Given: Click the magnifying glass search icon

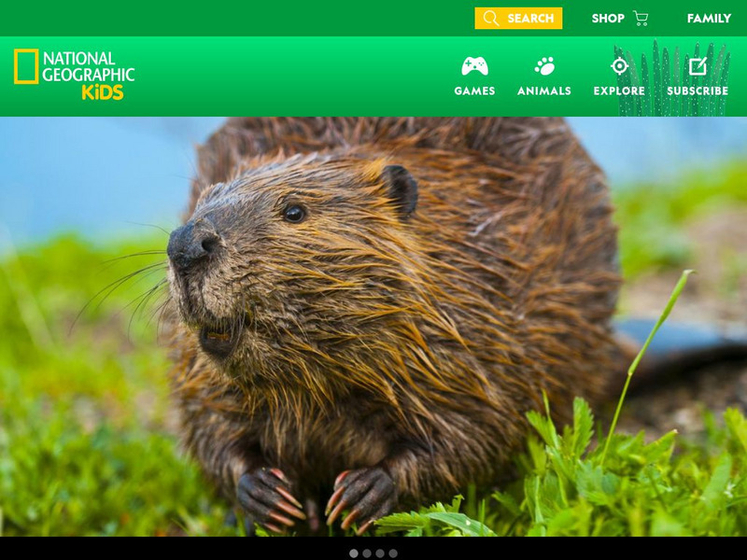Looking at the screenshot, I should pos(491,18).
